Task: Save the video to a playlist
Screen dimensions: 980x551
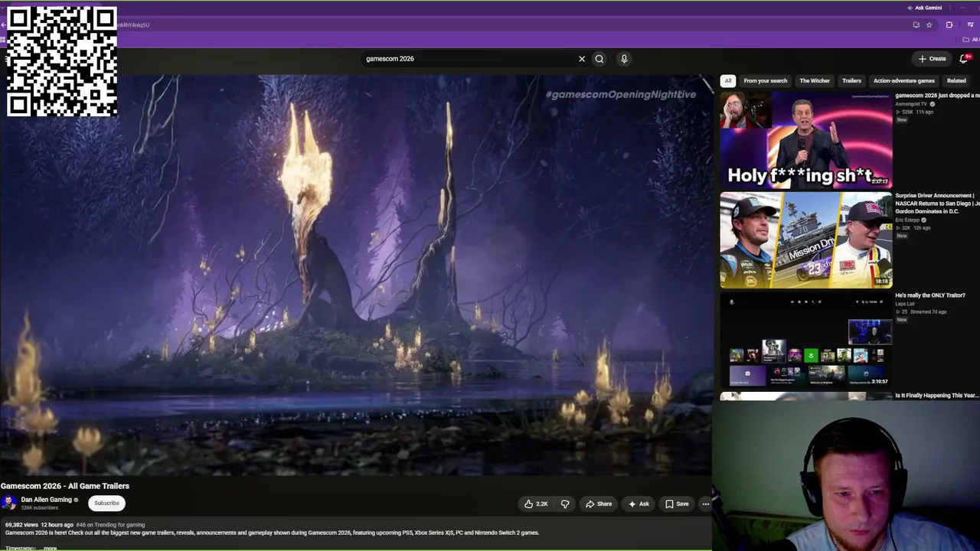Action: point(677,504)
